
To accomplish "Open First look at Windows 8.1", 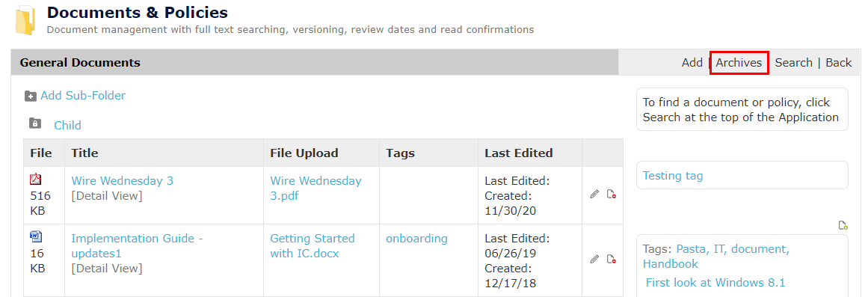I will tap(715, 283).
